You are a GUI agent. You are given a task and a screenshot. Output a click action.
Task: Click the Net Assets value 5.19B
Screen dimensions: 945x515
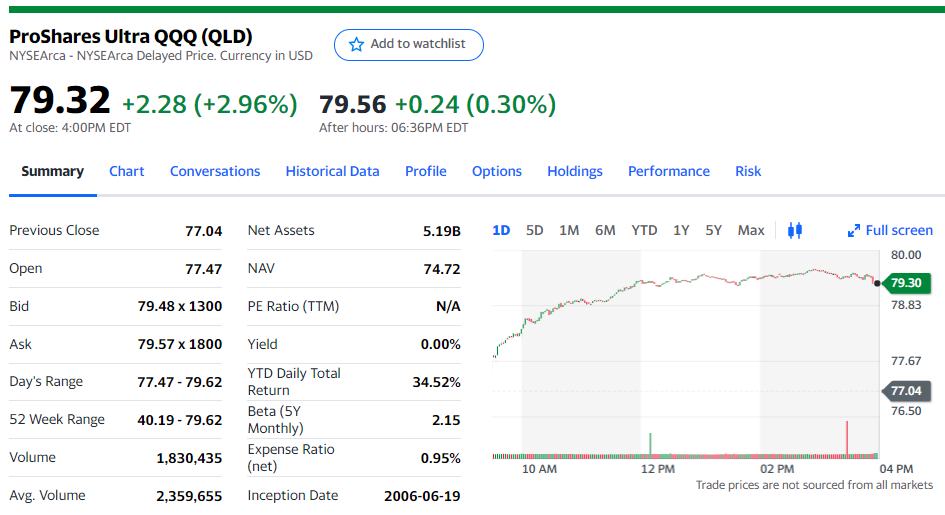pos(442,231)
